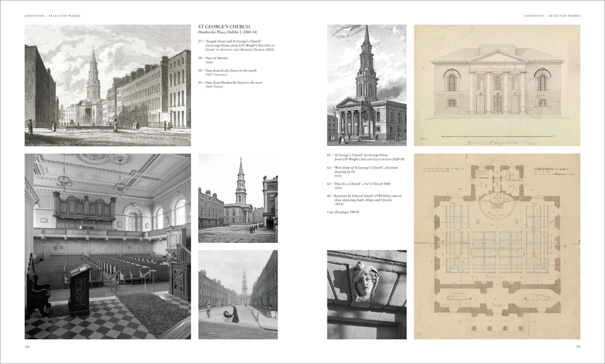
Task: Click the right-page 'JOHNSTON – SELECTED WORKS' header
Action: click(552, 16)
